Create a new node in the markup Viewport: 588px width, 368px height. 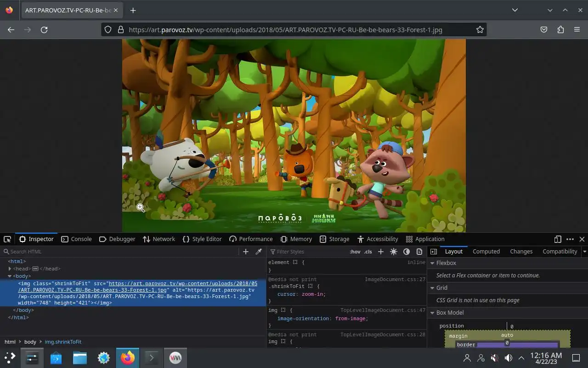point(246,252)
